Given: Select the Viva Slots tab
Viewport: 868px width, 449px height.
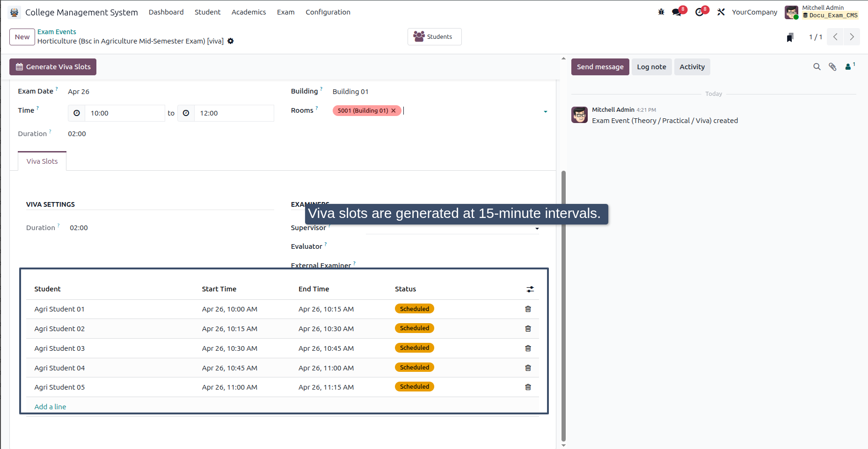Looking at the screenshot, I should (42, 161).
